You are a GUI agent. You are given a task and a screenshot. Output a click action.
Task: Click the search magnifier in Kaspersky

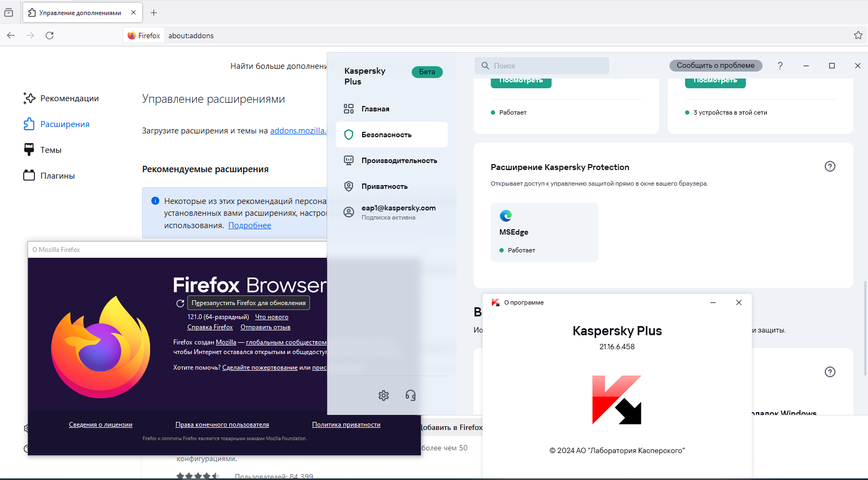pos(485,66)
